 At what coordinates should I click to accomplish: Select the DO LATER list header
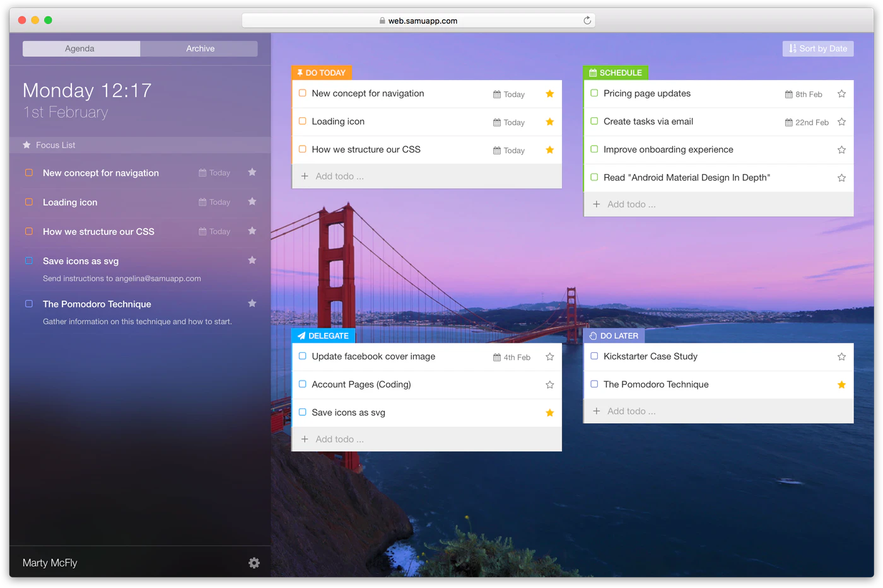coord(614,336)
